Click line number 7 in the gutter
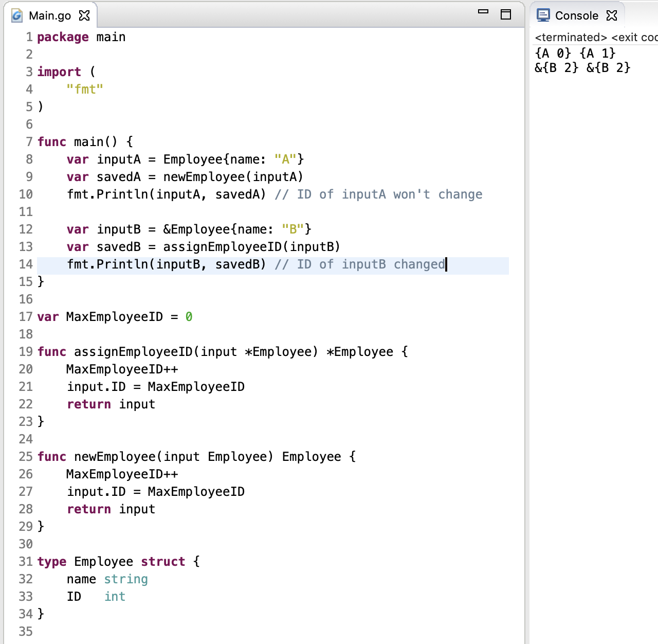The width and height of the screenshot is (658, 644). pyautogui.click(x=29, y=142)
